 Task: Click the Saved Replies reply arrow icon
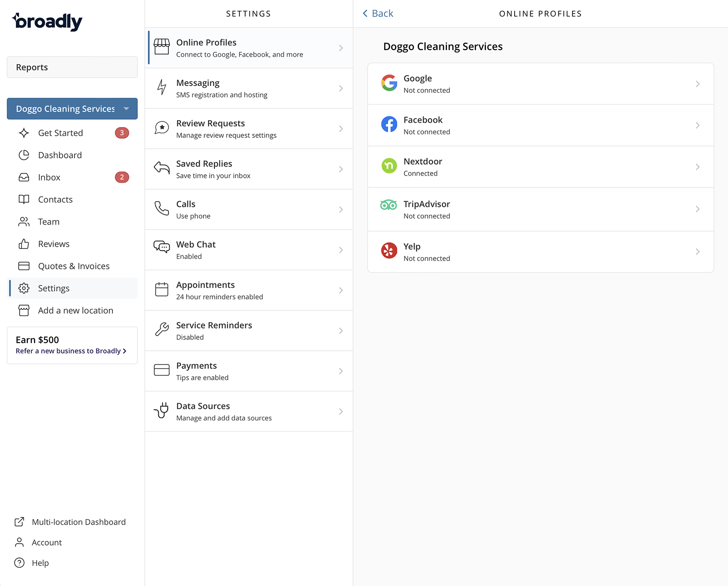[162, 168]
